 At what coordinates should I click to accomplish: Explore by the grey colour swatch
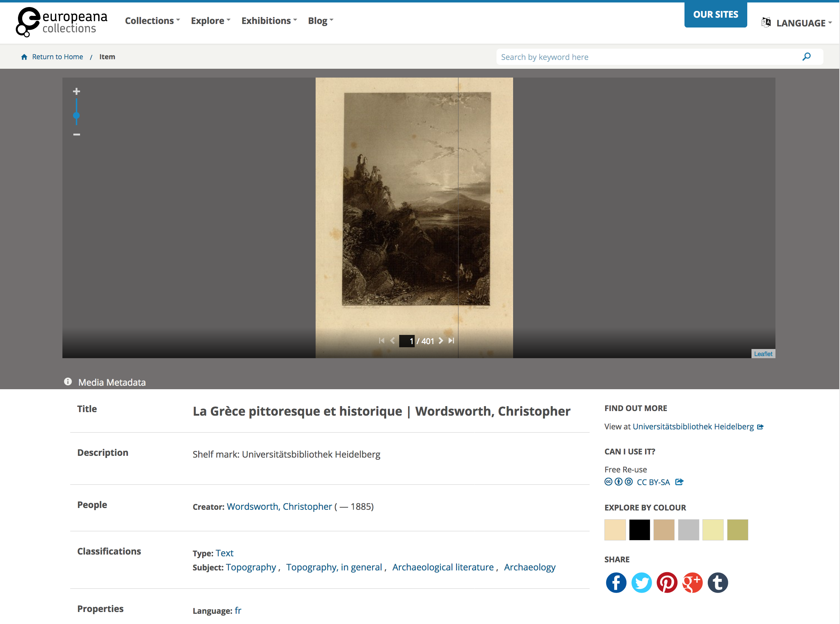pyautogui.click(x=688, y=530)
